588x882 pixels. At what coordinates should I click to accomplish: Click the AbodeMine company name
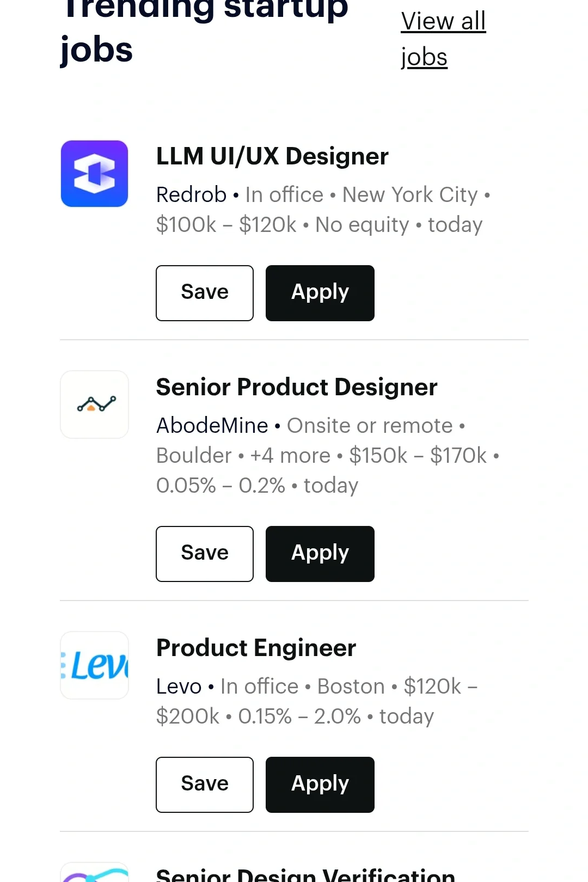pos(212,426)
